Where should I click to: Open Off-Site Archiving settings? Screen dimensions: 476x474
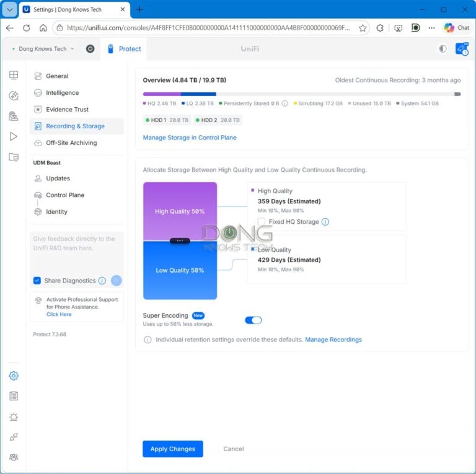click(76, 143)
